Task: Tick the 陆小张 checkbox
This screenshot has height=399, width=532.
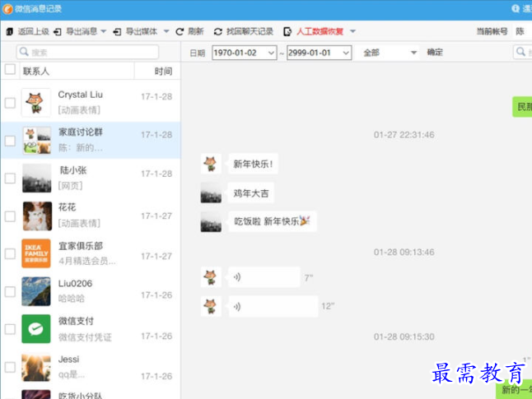Action: tap(10, 179)
